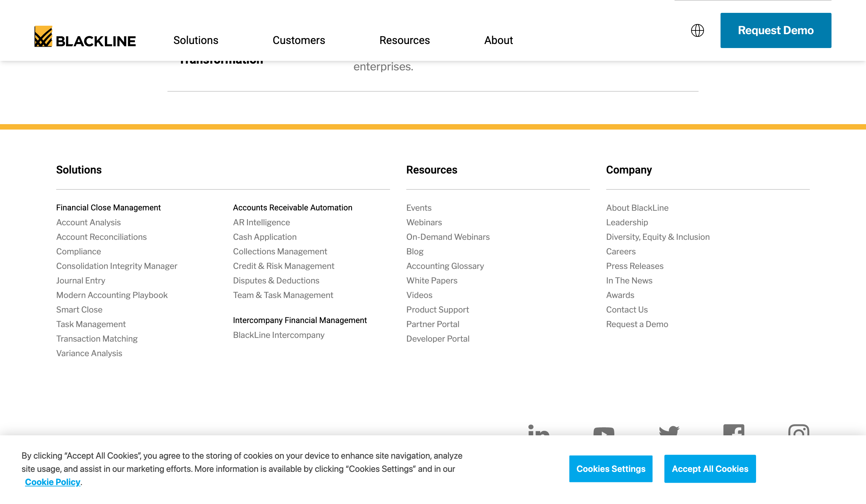This screenshot has width=866, height=504.
Task: Open the Webinars link
Action: click(424, 222)
